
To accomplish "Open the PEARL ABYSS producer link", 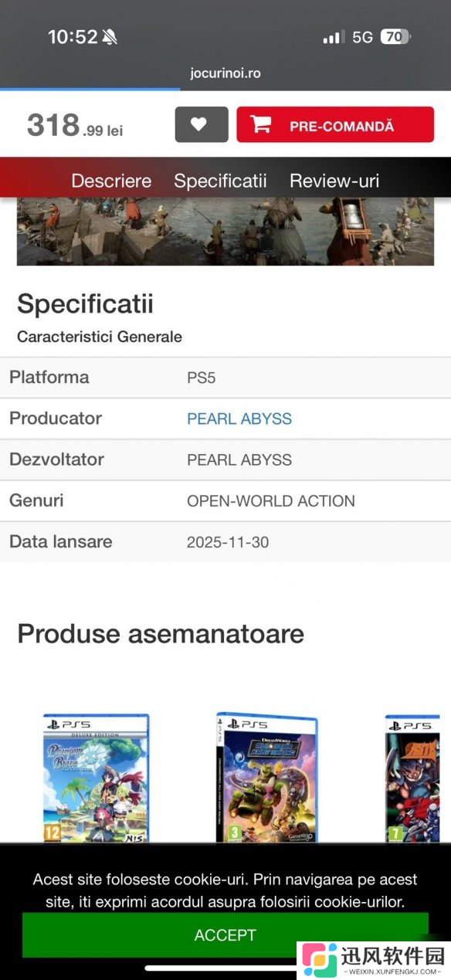I will (x=239, y=419).
